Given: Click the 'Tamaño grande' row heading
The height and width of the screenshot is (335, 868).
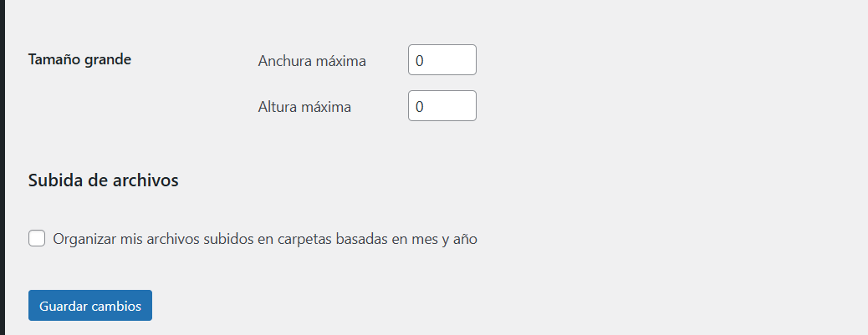Looking at the screenshot, I should 79,59.
